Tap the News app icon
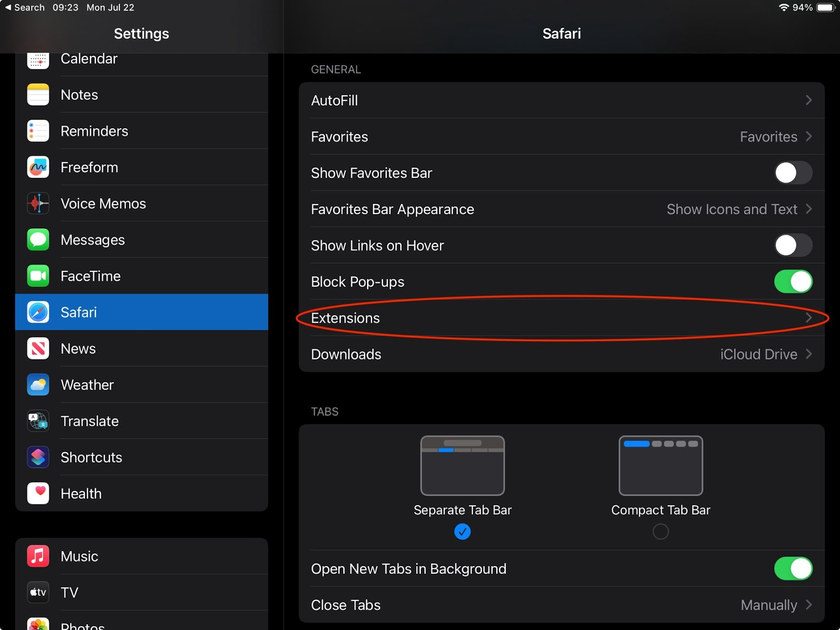 38,348
